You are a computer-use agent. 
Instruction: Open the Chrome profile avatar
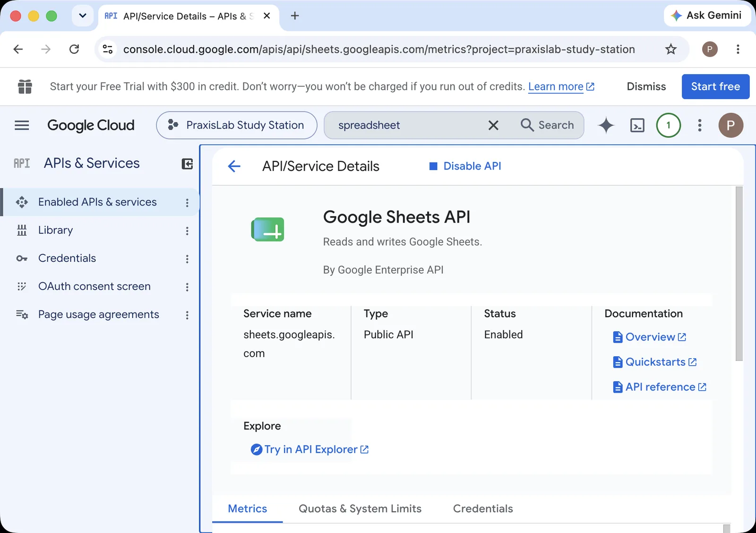709,49
